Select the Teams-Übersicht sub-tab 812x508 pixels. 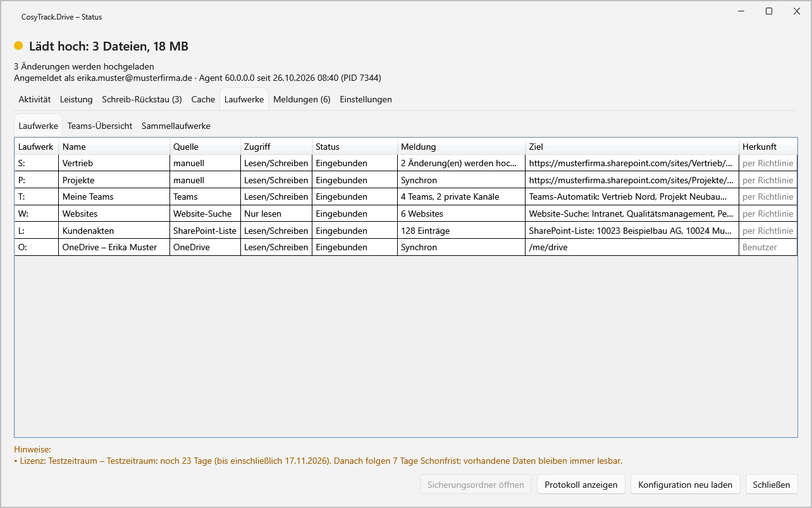[100, 126]
